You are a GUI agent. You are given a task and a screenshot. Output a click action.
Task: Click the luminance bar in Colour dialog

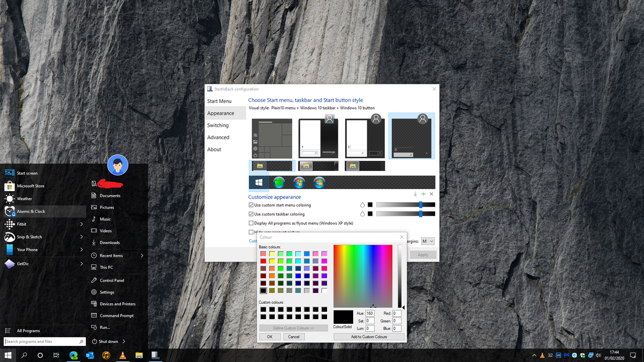400,276
